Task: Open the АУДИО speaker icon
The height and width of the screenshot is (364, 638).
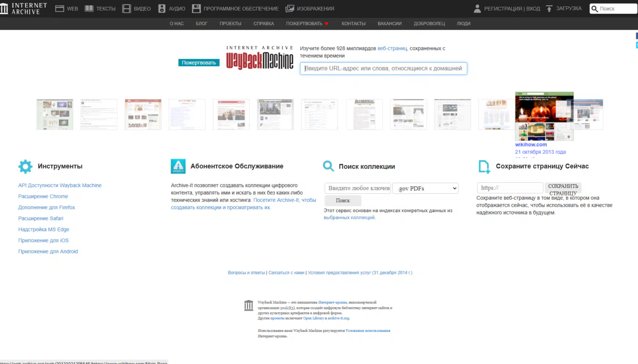Action: click(162, 8)
